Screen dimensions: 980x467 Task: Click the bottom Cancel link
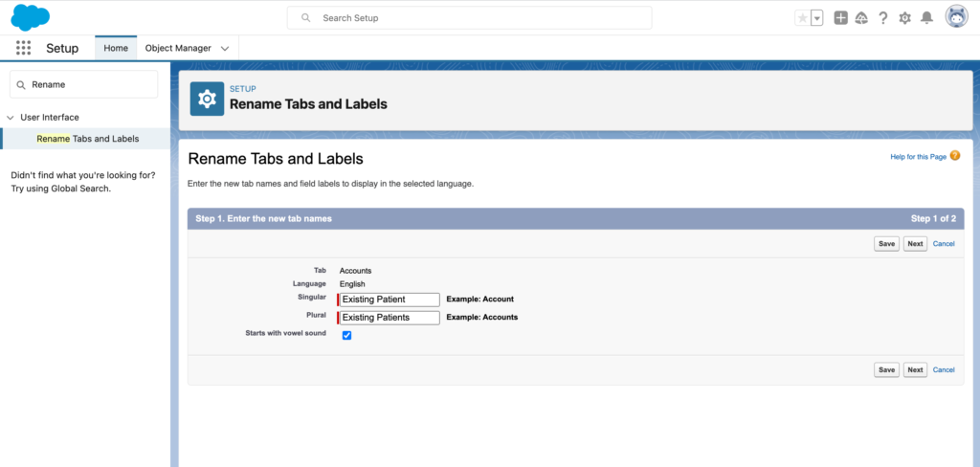coord(944,370)
